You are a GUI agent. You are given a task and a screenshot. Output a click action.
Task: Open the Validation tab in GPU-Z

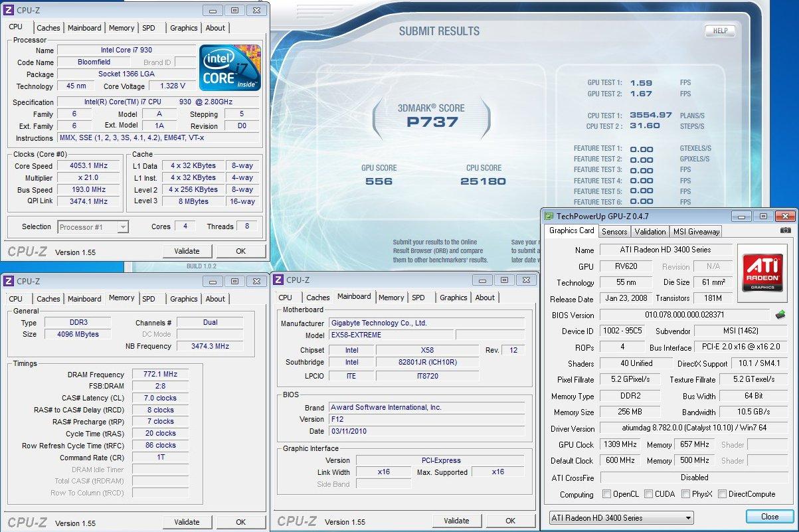(x=650, y=232)
